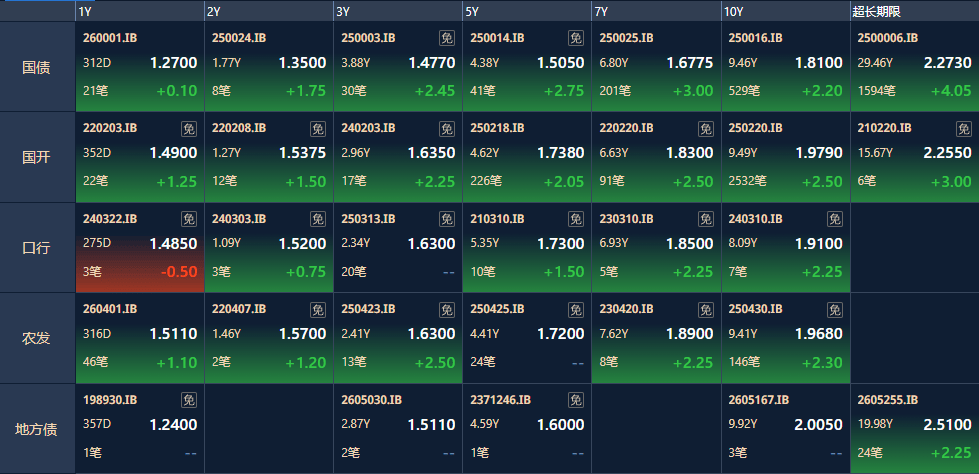Click the 免 badge next to 220203.IB
Screen dimensions: 979x474
188,128
